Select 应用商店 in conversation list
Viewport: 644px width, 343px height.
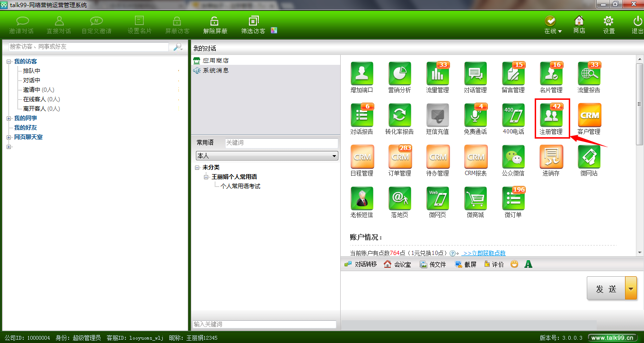(215, 61)
